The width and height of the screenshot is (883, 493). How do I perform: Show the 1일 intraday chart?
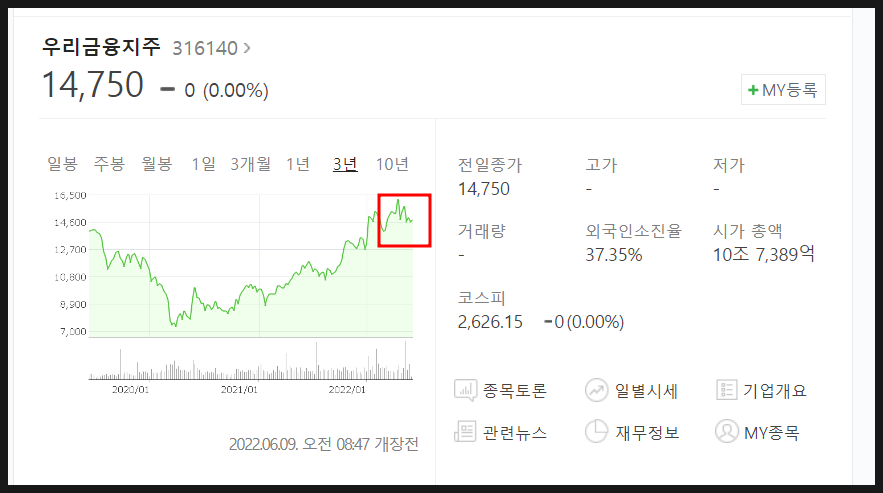203,164
